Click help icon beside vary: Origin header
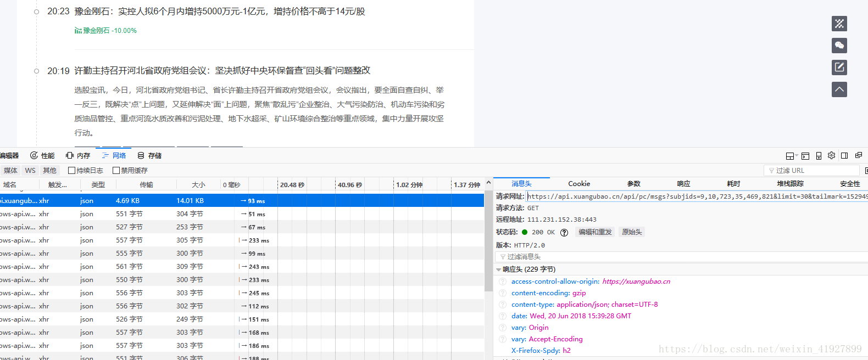The image size is (868, 360). click(x=503, y=328)
